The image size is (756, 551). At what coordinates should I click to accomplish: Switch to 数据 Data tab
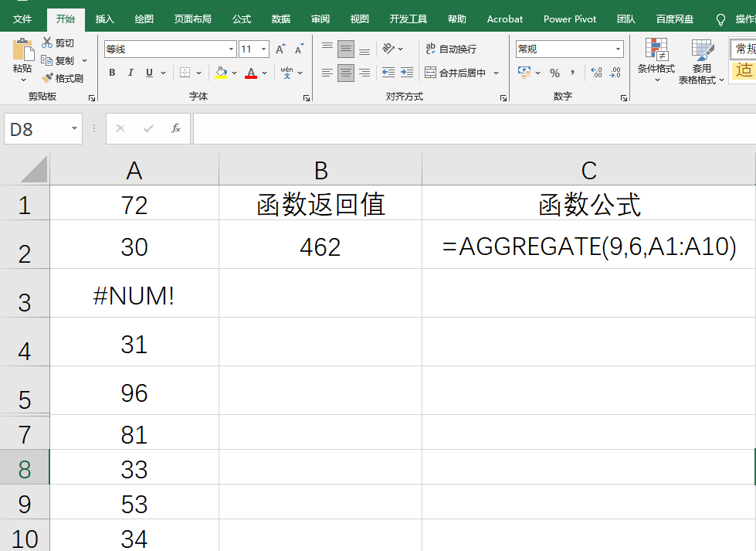(x=280, y=19)
